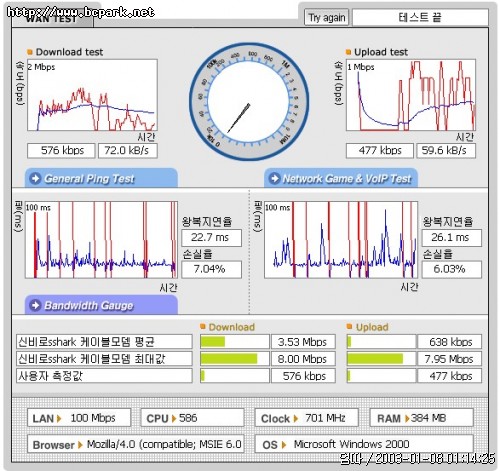500x471 pixels.
Task: Click the RAM 384 MB field
Action: (422, 418)
